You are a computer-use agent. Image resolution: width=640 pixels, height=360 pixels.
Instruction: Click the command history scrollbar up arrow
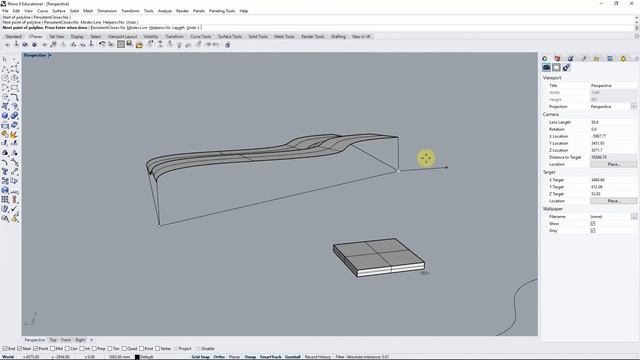[x=636, y=18]
